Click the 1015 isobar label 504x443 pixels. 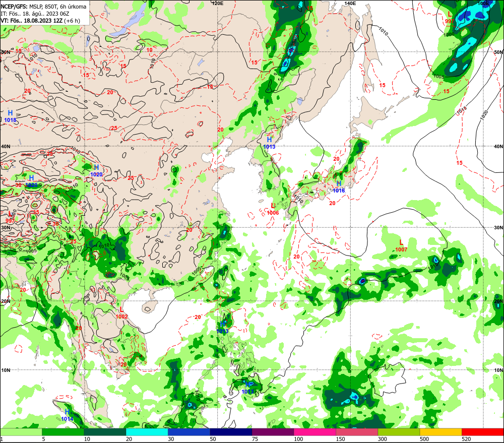[462, 111]
